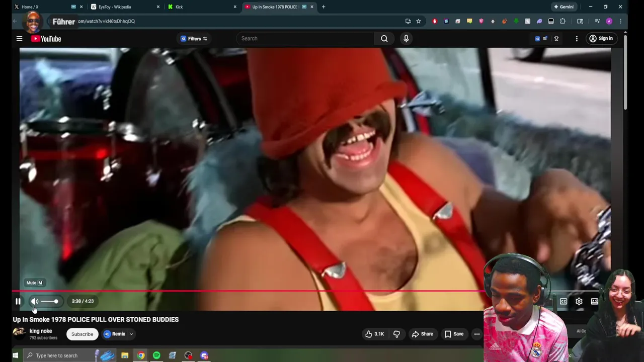This screenshot has width=644, height=362.
Task: Open Chrome from the taskbar
Action: point(141,355)
